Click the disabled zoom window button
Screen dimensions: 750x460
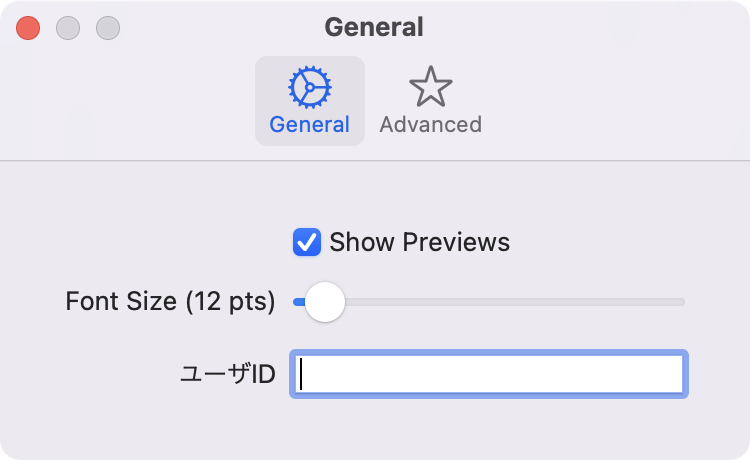point(108,28)
